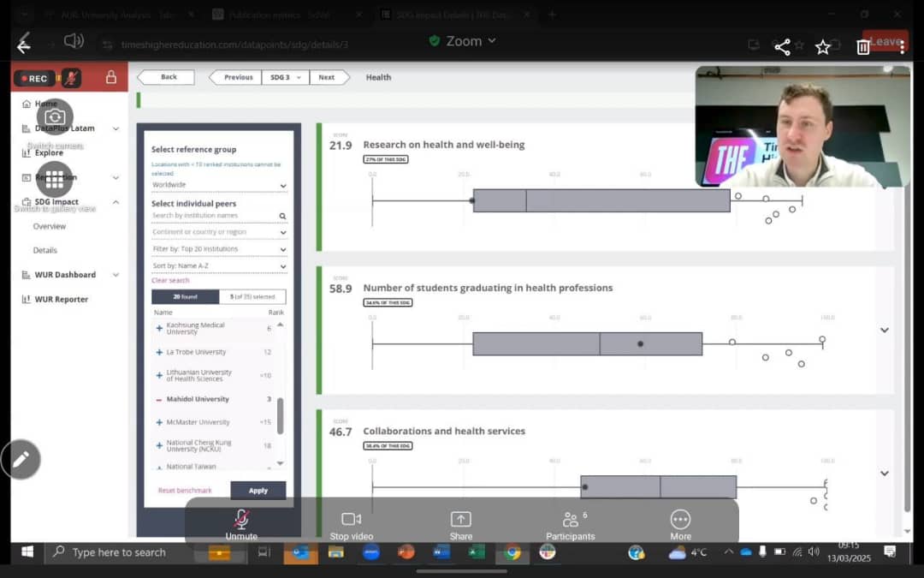Add National Cheng Kung University with plus icon
924x578 pixels.
tap(159, 445)
